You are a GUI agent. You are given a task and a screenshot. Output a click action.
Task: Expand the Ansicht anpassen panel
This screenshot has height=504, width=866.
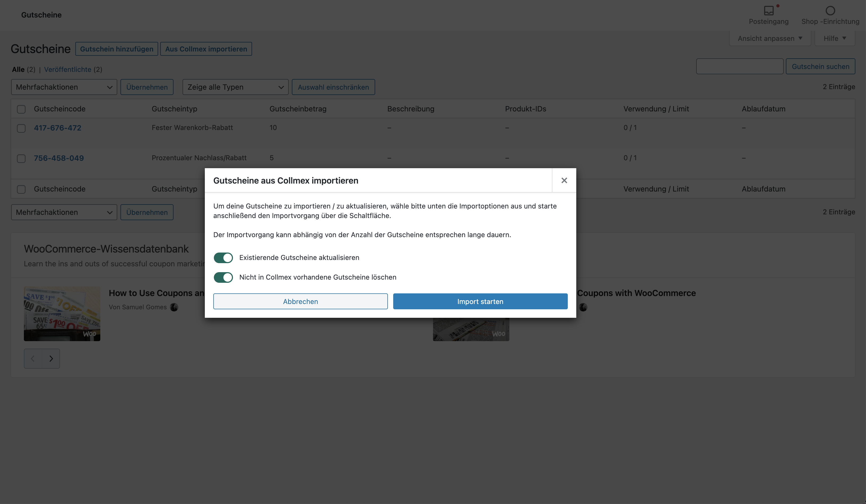click(770, 38)
